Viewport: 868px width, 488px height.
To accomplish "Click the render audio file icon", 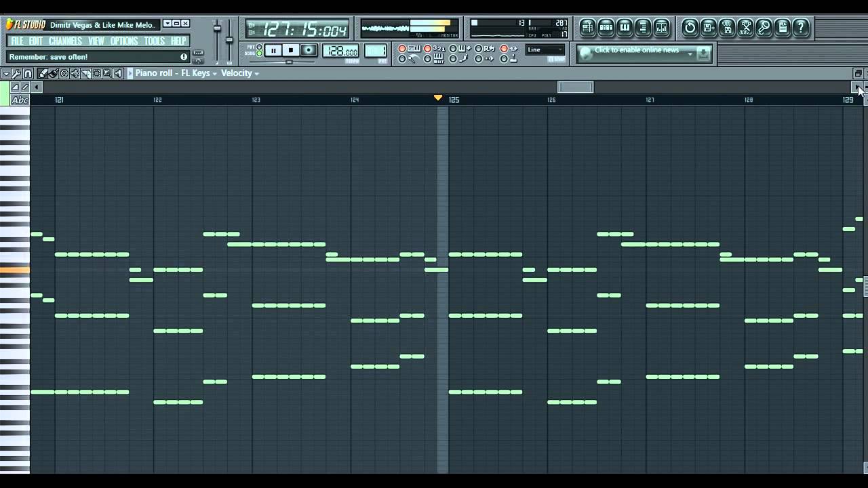I will click(x=727, y=28).
